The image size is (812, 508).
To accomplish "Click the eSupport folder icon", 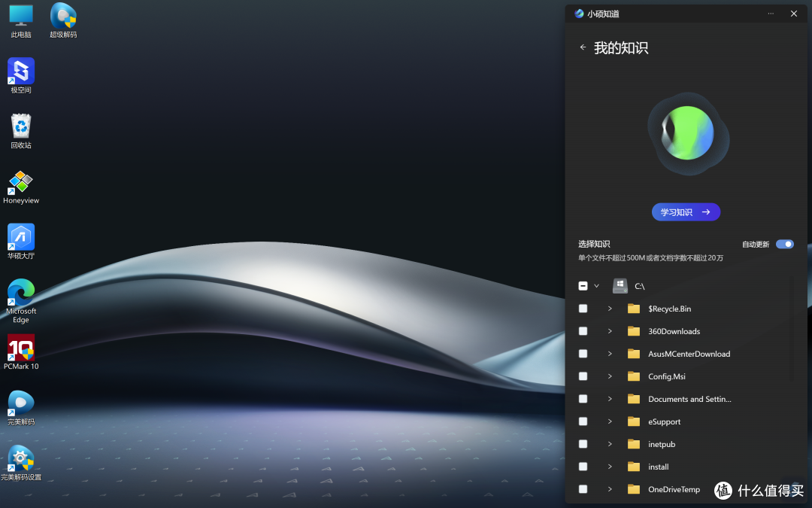I will tap(633, 421).
